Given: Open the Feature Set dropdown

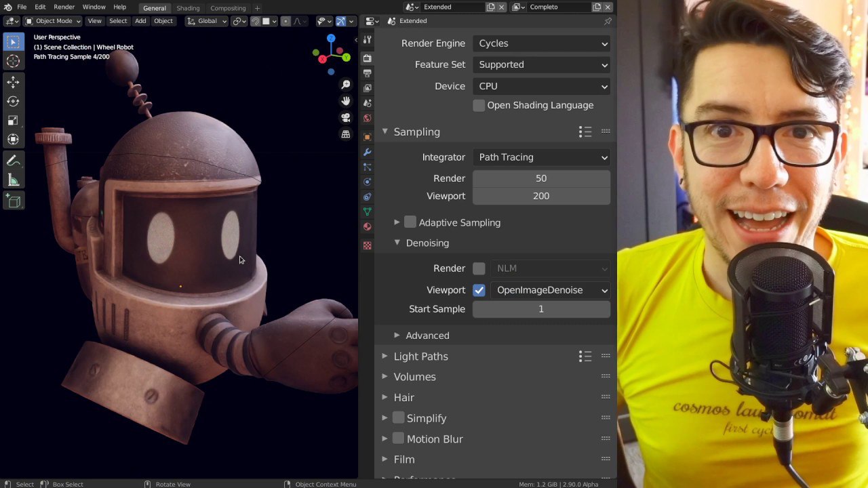Looking at the screenshot, I should [x=541, y=65].
